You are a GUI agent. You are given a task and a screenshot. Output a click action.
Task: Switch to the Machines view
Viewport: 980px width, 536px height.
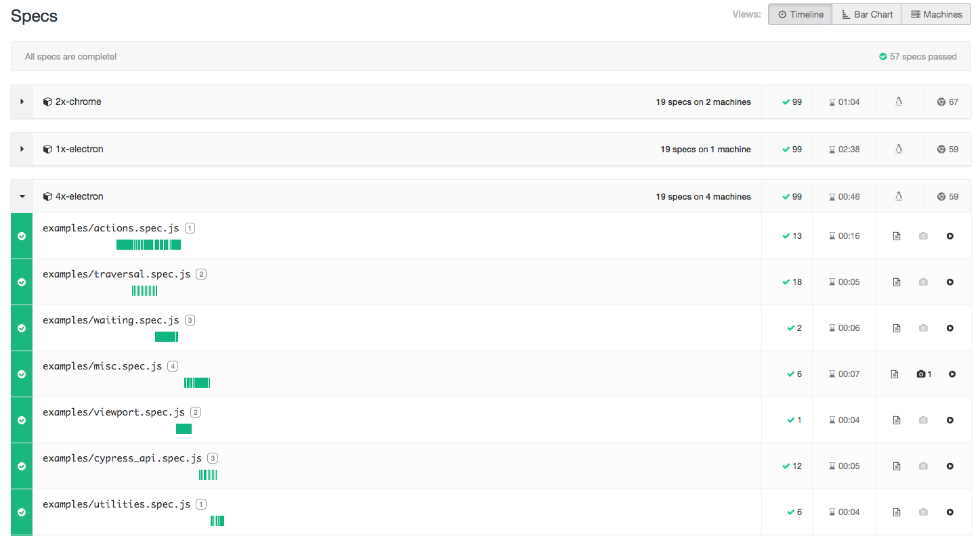point(936,14)
